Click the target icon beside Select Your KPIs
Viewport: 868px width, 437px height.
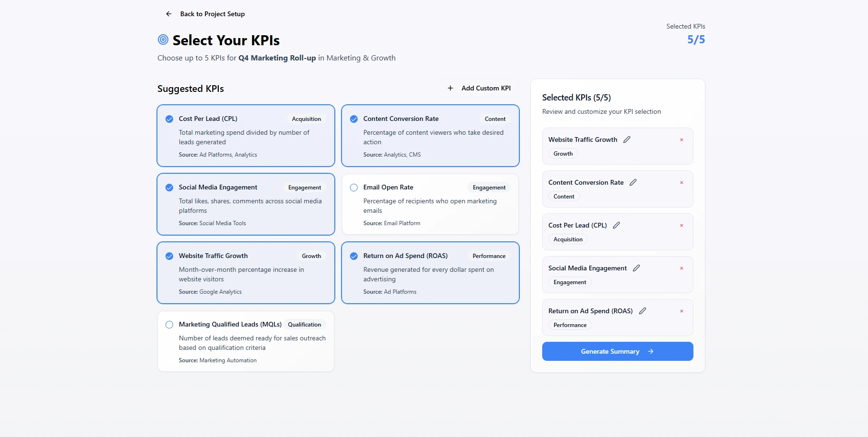(x=163, y=40)
